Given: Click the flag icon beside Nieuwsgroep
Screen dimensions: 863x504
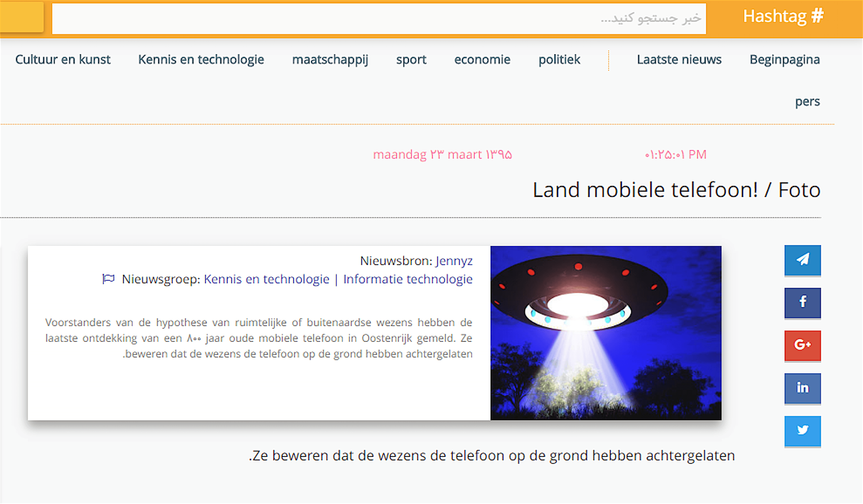Looking at the screenshot, I should click(108, 279).
